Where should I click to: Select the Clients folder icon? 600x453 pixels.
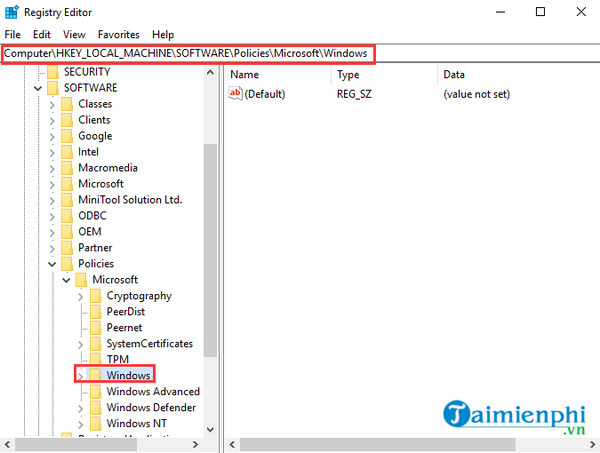point(67,120)
